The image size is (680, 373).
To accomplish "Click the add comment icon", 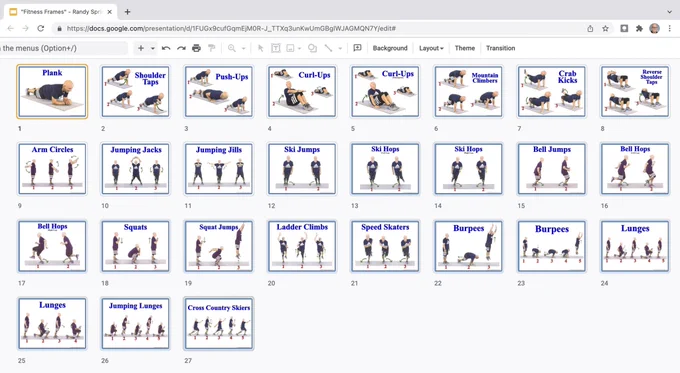I will [x=357, y=48].
